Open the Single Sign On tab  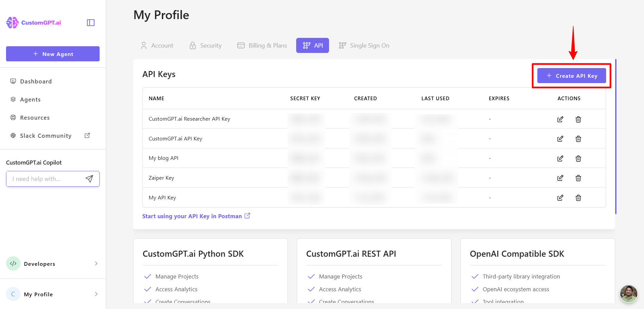pos(364,46)
